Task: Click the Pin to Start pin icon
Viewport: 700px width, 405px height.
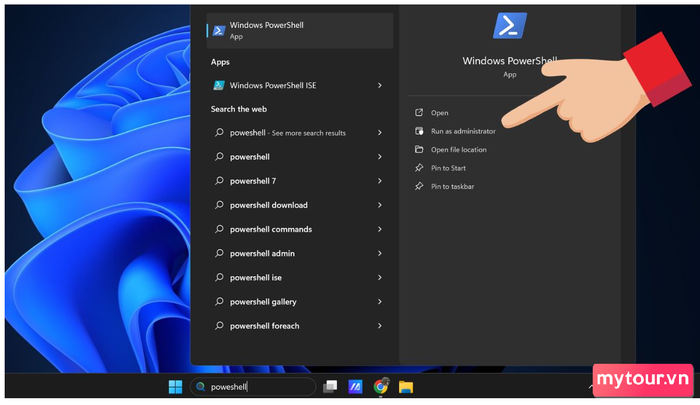Action: coord(419,168)
